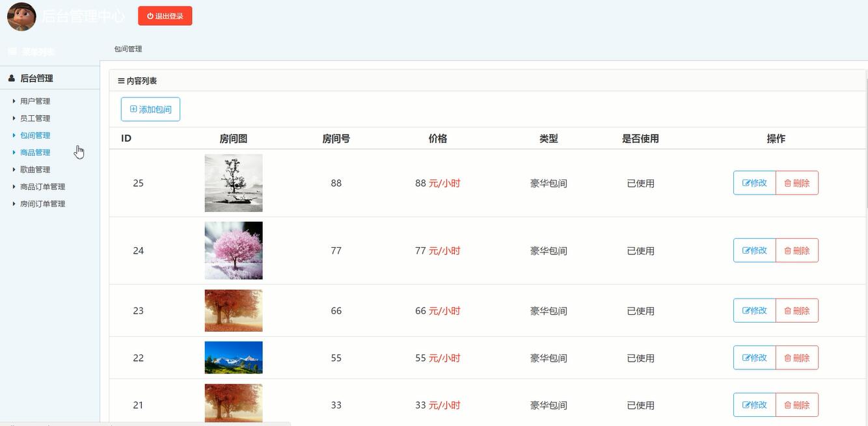Click ID cell 24
The image size is (868, 426).
pyautogui.click(x=139, y=251)
